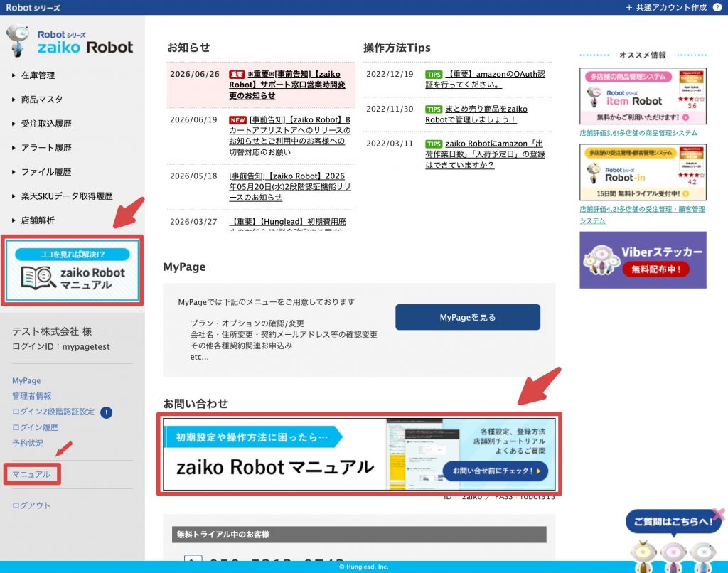
Task: Open the MyPage sidebar link
Action: [26, 380]
